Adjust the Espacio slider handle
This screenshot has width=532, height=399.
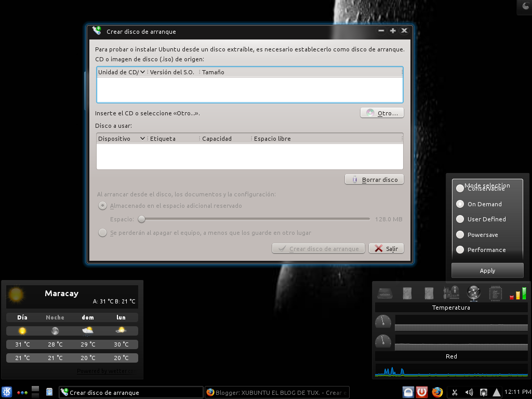pos(141,219)
